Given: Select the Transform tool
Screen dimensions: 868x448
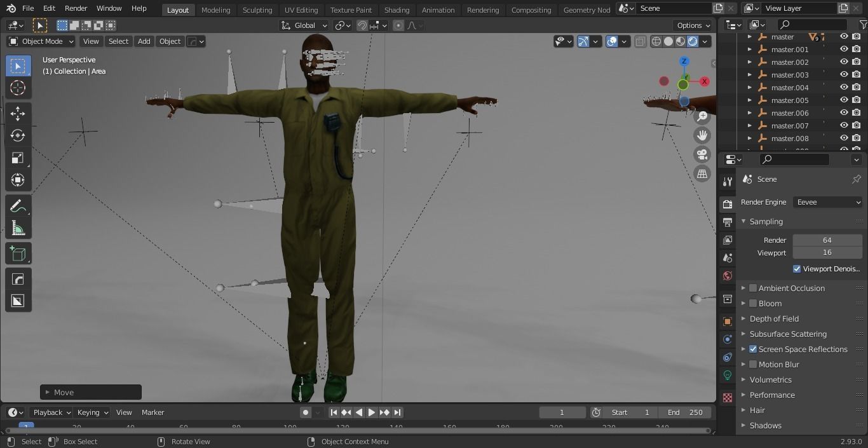Looking at the screenshot, I should tap(18, 180).
